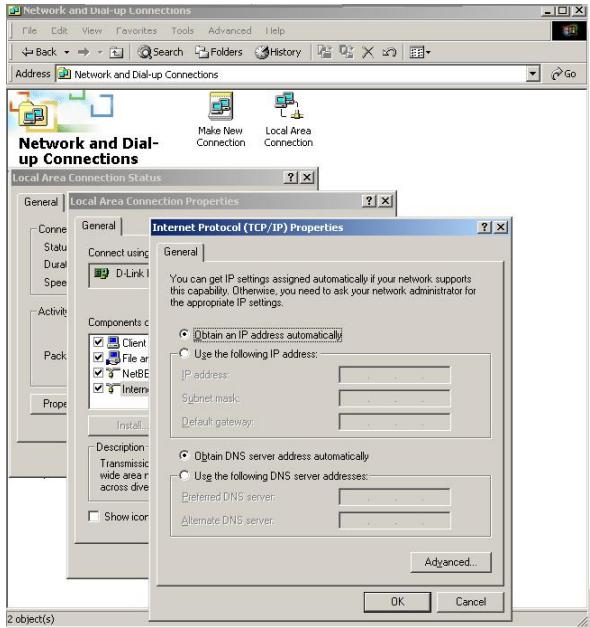The height and width of the screenshot is (628, 590).
Task: Click the Client component icon in list
Action: [x=113, y=342]
